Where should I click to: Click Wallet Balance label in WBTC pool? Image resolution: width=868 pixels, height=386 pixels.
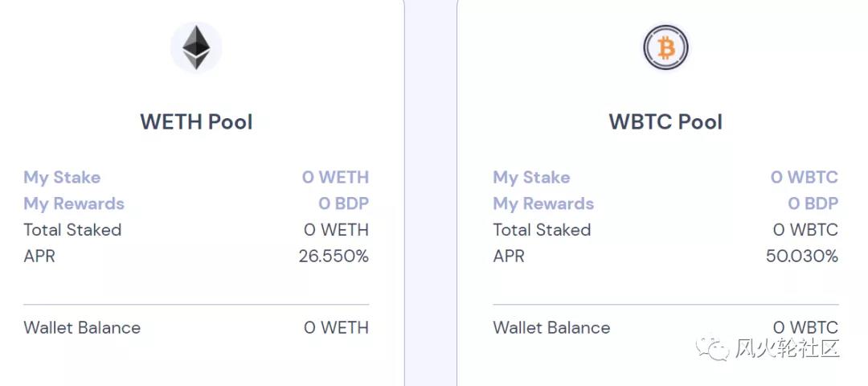click(551, 328)
